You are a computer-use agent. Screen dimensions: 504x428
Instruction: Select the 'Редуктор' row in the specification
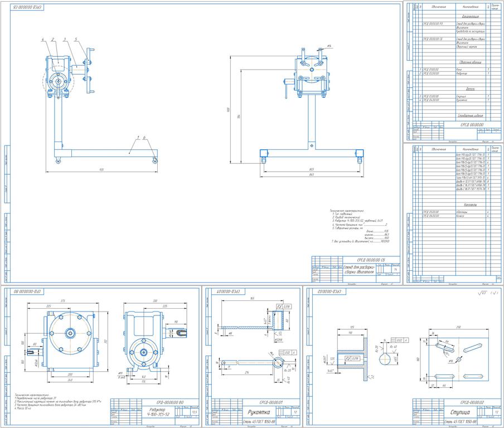457,73
